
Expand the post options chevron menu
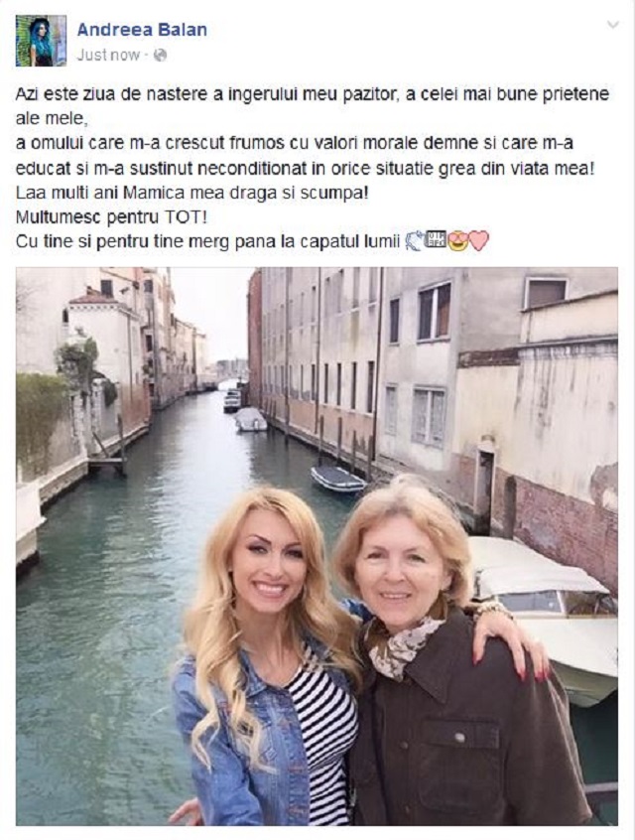pos(612,25)
